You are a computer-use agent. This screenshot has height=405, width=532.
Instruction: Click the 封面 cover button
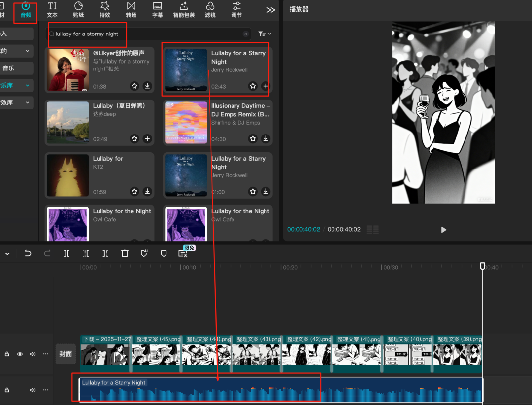[x=66, y=354]
